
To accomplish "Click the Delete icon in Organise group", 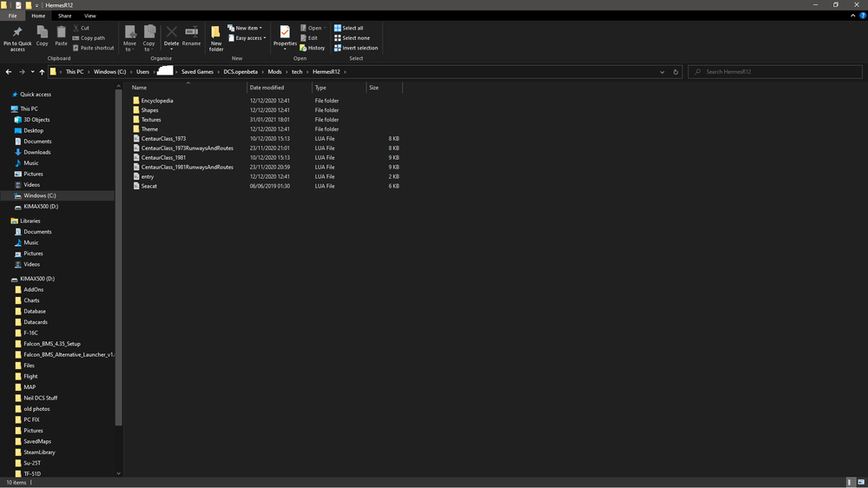I will pyautogui.click(x=172, y=33).
